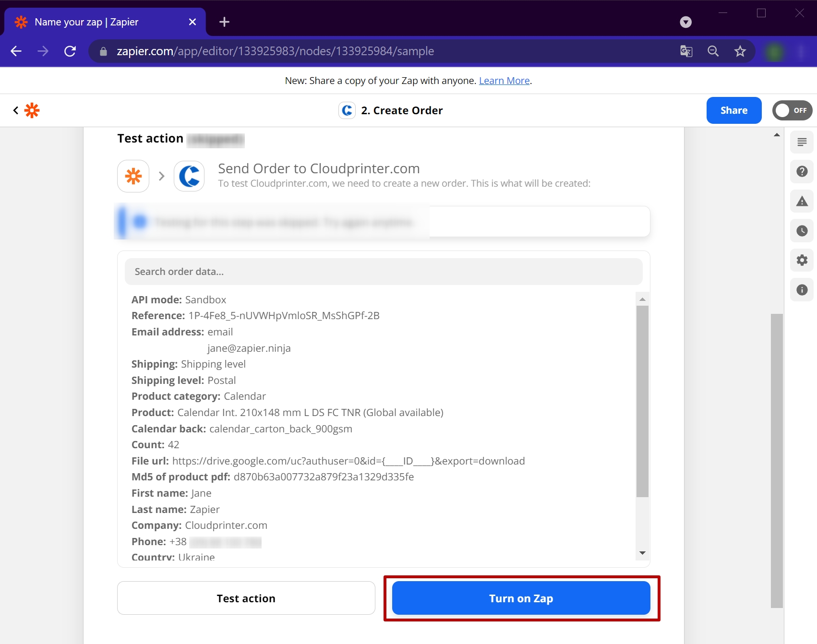Open the Learn More link
Screen dimensions: 817x644
tap(504, 81)
